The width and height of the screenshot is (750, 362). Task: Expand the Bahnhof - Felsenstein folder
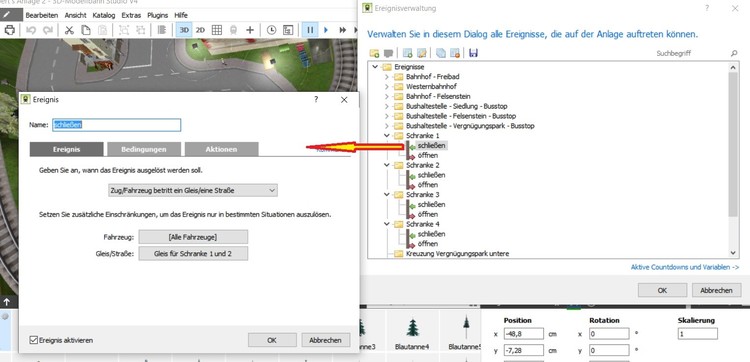click(386, 97)
